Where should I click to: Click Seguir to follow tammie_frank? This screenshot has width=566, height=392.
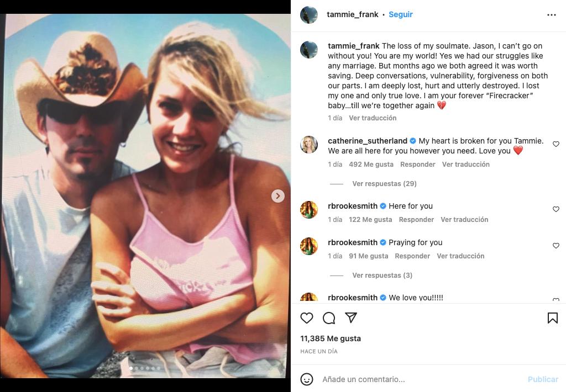[401, 15]
